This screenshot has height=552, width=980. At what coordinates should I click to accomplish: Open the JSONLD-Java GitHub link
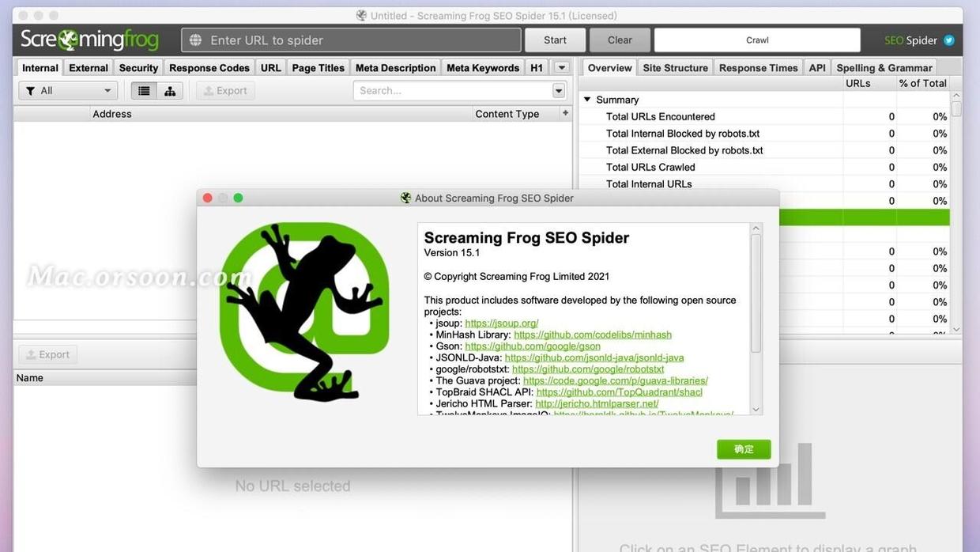594,357
